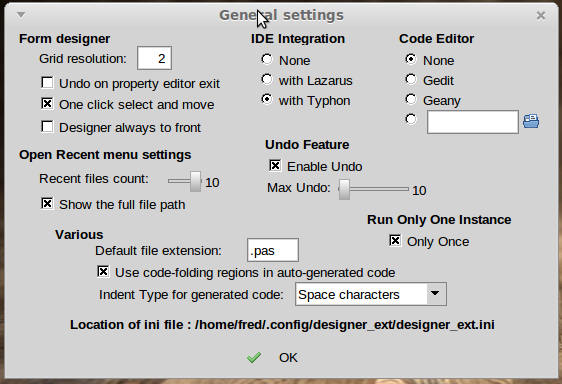Click the Run Only One Instance heading
This screenshot has height=384, width=562.
(439, 219)
